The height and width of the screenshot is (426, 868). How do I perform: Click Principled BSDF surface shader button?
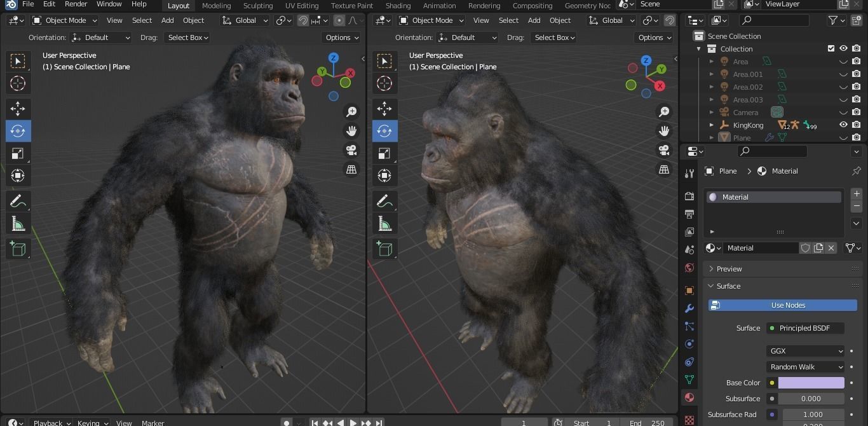click(805, 328)
